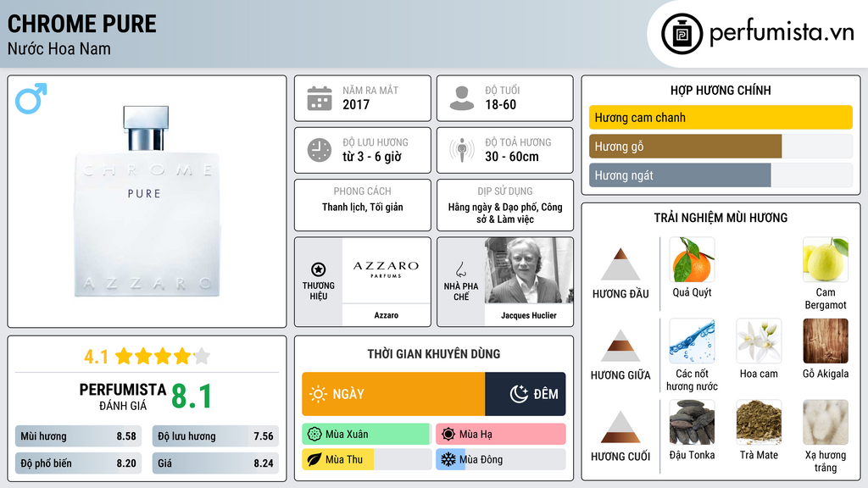This screenshot has height=488, width=868.
Task: Click the Các nốt hương nước image
Action: 692,341
